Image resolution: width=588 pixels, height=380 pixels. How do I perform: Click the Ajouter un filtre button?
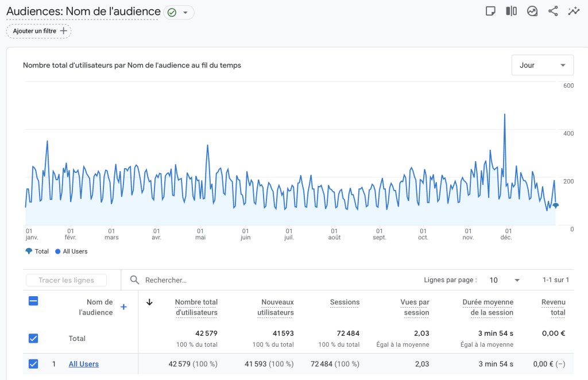tap(39, 31)
